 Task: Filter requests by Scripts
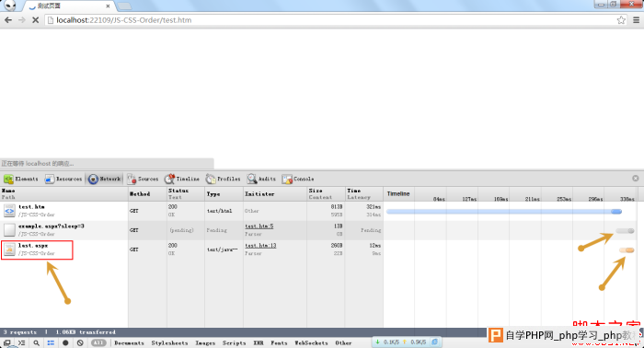(x=234, y=342)
